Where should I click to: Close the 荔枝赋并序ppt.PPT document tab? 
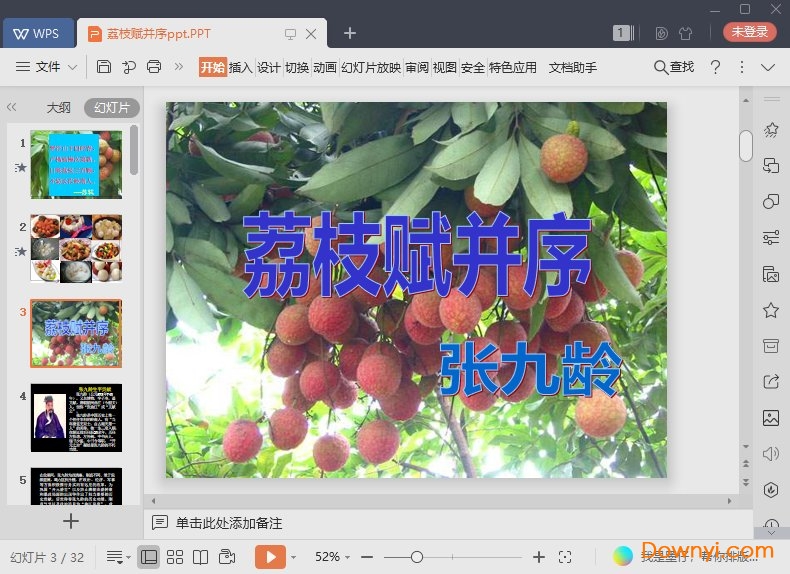point(311,34)
